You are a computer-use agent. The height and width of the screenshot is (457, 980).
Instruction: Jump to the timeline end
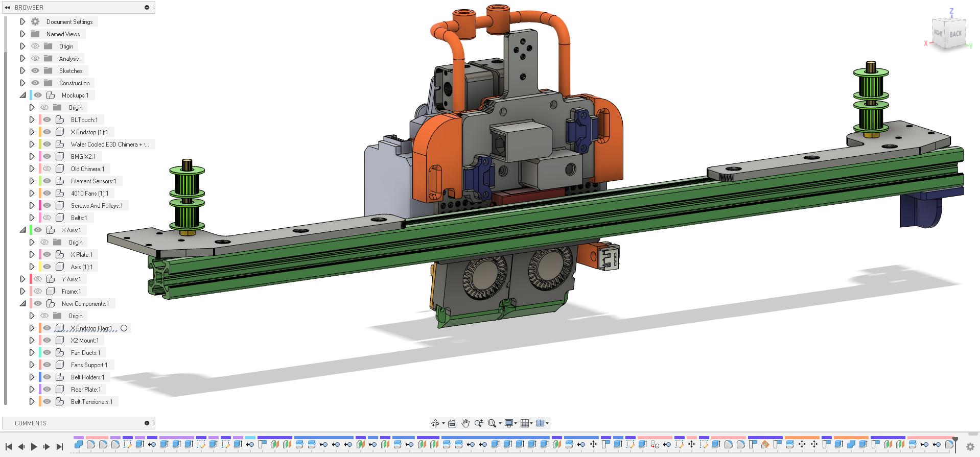(60, 447)
